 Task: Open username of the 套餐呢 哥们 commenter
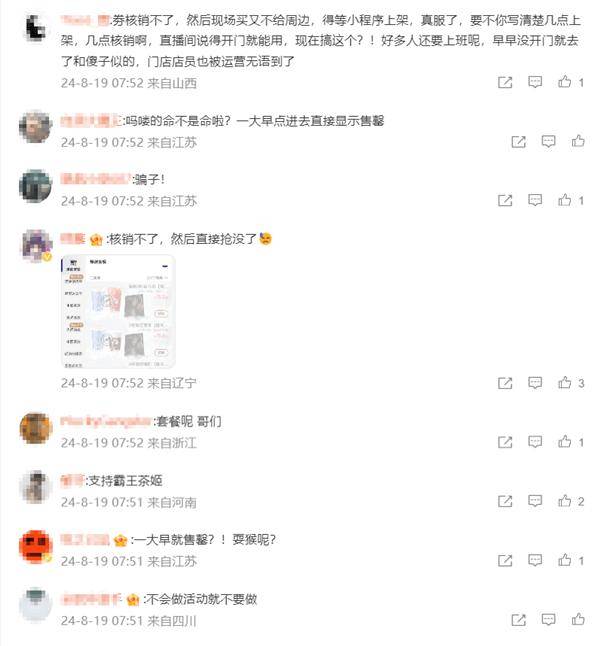pyautogui.click(x=105, y=421)
